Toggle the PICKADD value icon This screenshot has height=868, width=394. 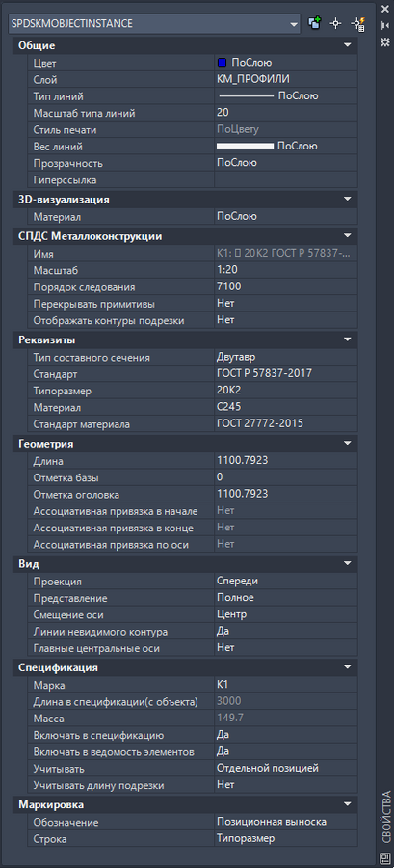coord(315,23)
